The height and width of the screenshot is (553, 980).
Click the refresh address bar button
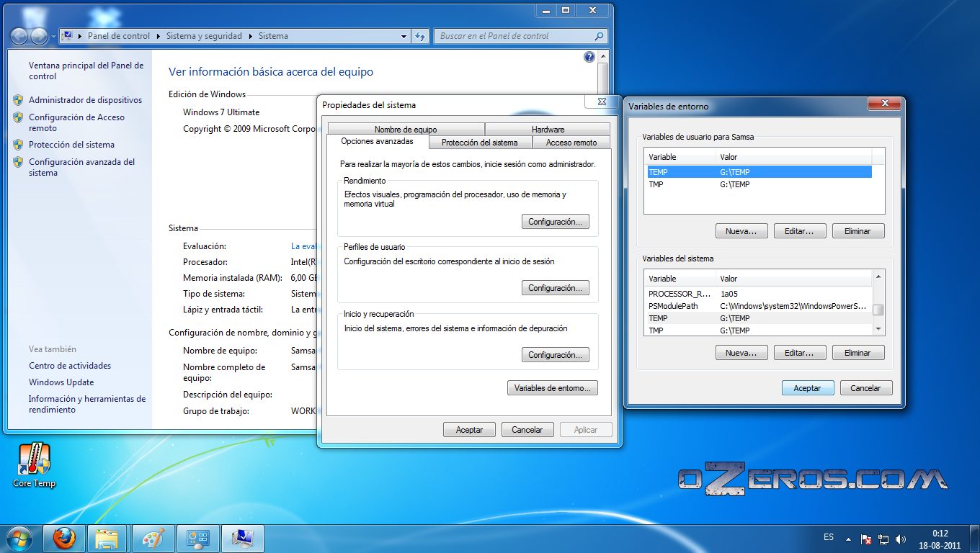click(x=421, y=36)
